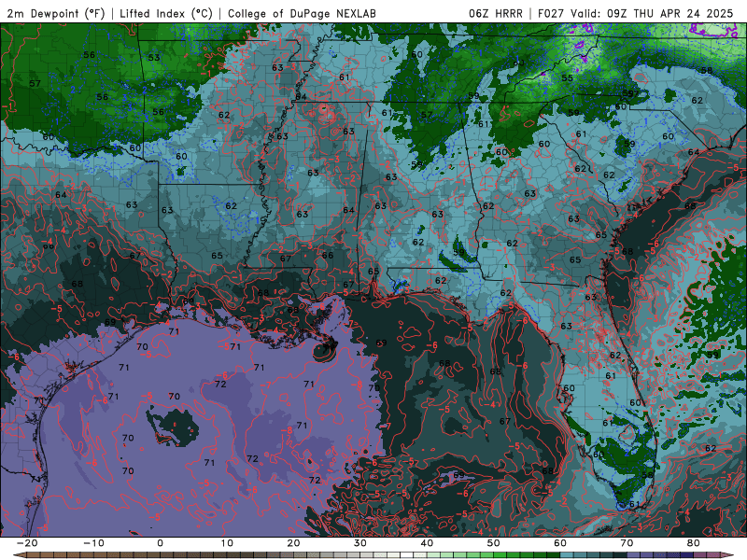This screenshot has height=560, width=747.
Task: Click the '06Z HRRR' model run label
Action: pos(496,13)
